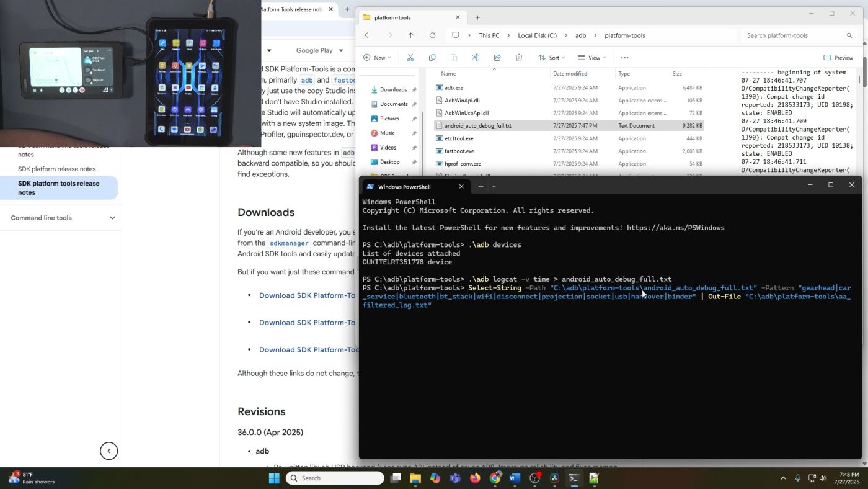The image size is (868, 489).
Task: Open Microsoft Word from the taskbar
Action: tap(515, 478)
